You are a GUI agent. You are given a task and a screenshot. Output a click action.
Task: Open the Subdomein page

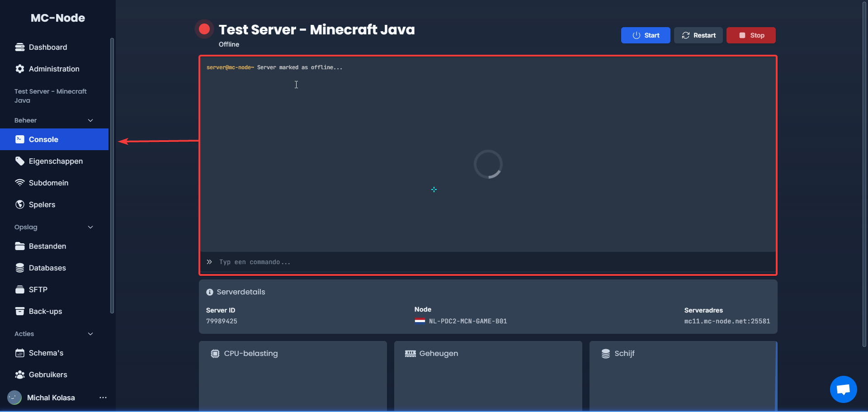click(54, 183)
